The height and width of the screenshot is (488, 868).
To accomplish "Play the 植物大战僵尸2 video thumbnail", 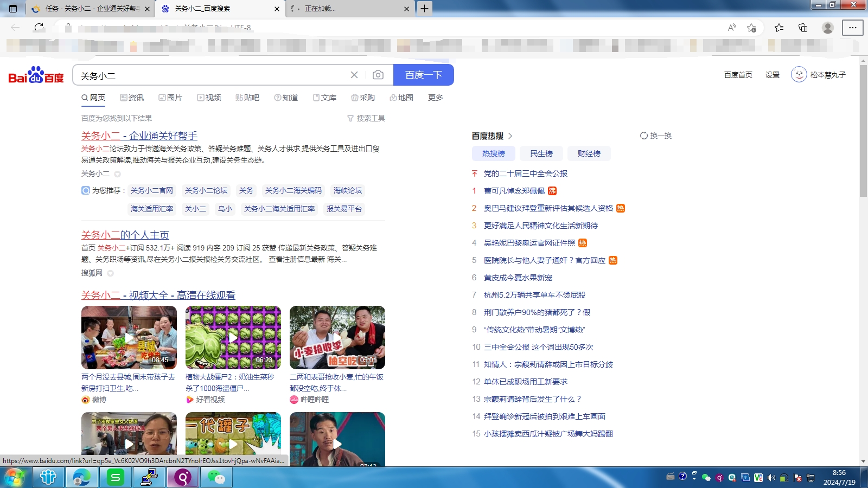I will coord(233,337).
